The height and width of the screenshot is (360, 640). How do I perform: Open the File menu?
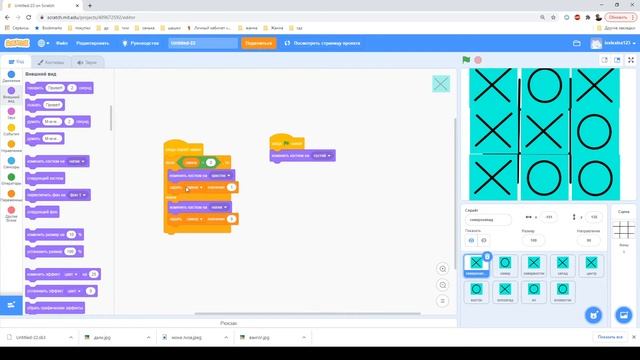click(62, 43)
